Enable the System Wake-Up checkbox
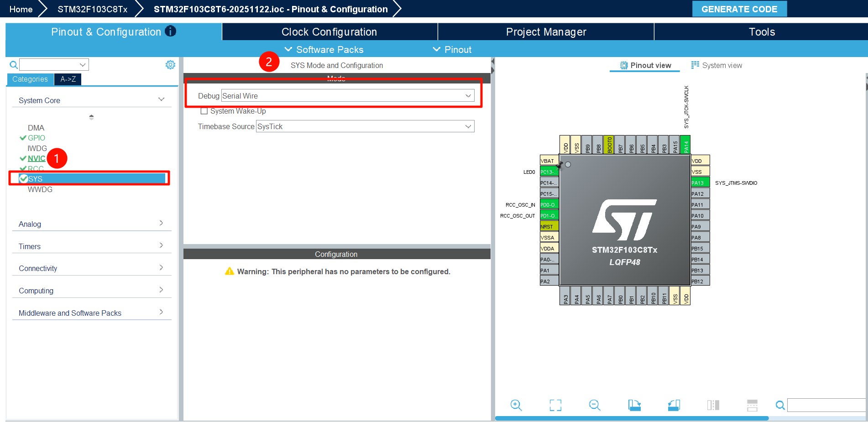 click(204, 111)
